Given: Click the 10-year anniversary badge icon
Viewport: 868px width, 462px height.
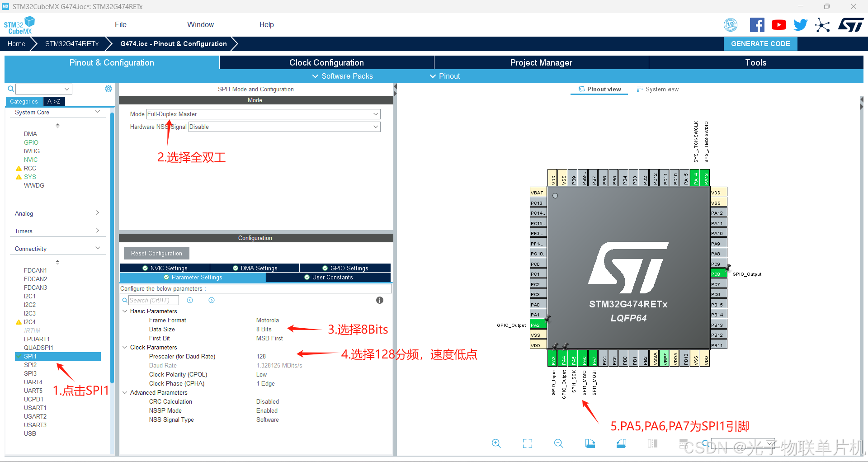Looking at the screenshot, I should pos(731,25).
